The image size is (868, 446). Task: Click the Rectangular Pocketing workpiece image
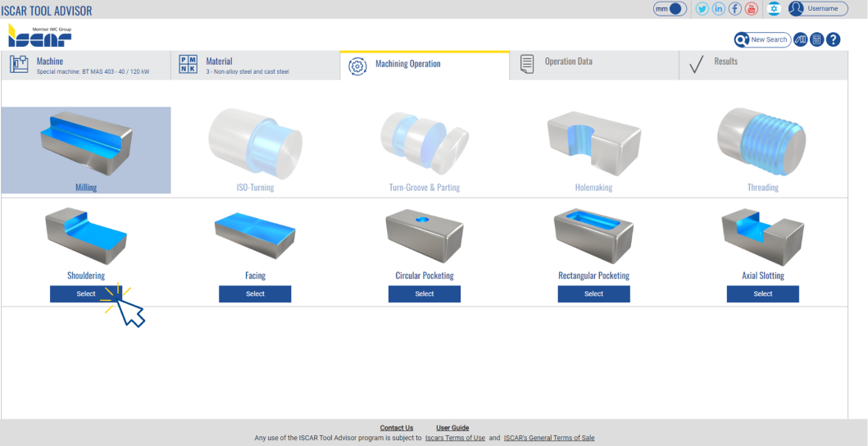click(x=594, y=237)
